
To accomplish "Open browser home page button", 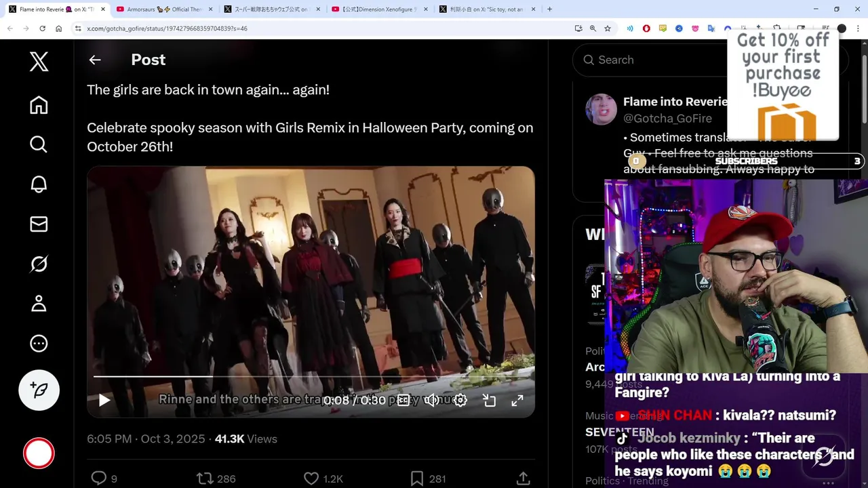I will click(58, 28).
